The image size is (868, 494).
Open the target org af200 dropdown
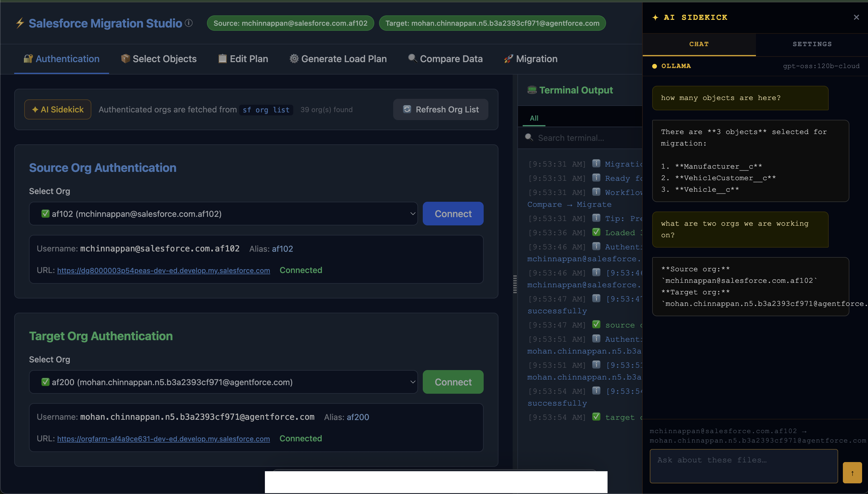(223, 382)
